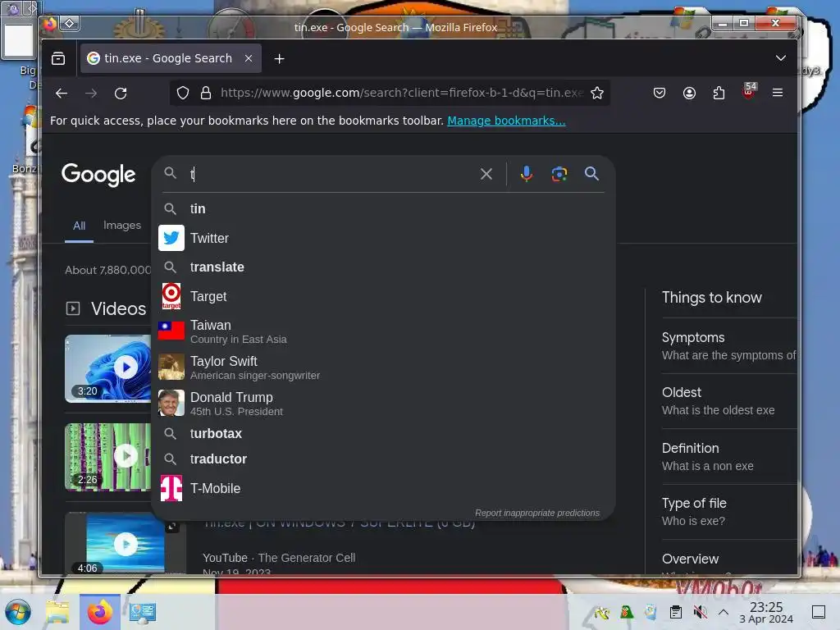The height and width of the screenshot is (630, 840).
Task: Open Firefox View in tab bar
Action: pyautogui.click(x=58, y=58)
